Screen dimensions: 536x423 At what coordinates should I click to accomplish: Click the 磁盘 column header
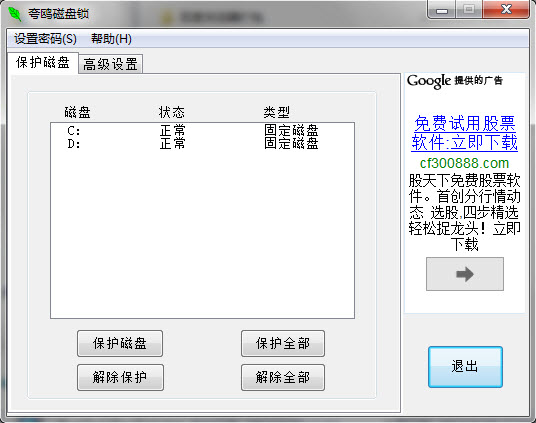pyautogui.click(x=77, y=112)
